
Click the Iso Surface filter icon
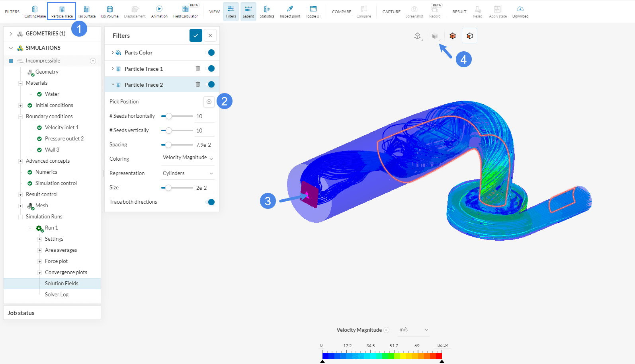(x=87, y=12)
